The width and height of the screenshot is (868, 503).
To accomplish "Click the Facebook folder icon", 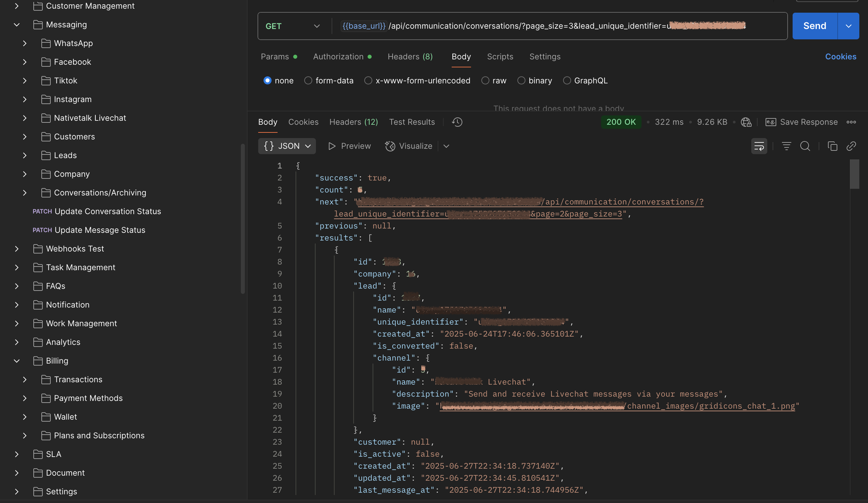I will [46, 62].
